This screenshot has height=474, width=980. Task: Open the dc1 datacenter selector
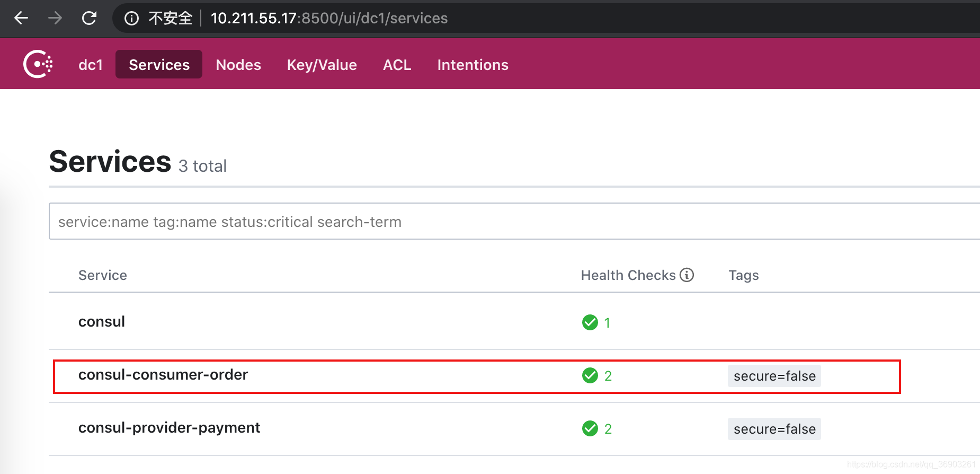point(91,65)
